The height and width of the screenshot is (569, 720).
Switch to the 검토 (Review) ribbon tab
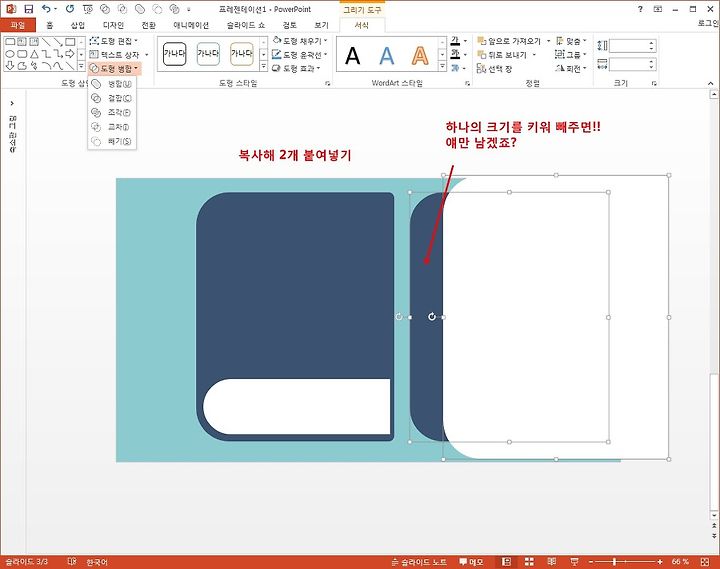[289, 25]
